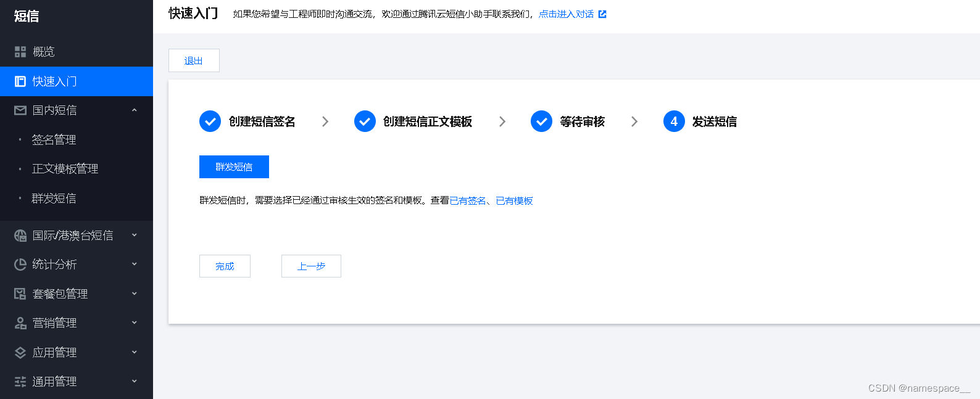Click the 通用管理 sliders icon
Screen dimensions: 980x399
point(20,382)
